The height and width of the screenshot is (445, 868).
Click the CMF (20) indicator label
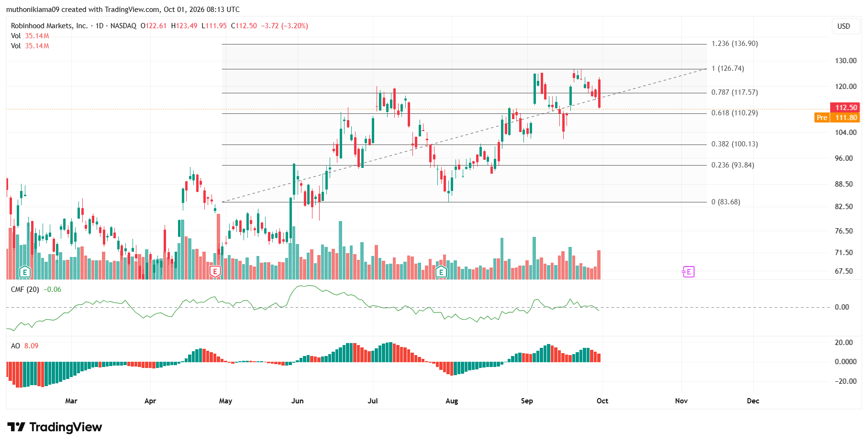coord(25,289)
